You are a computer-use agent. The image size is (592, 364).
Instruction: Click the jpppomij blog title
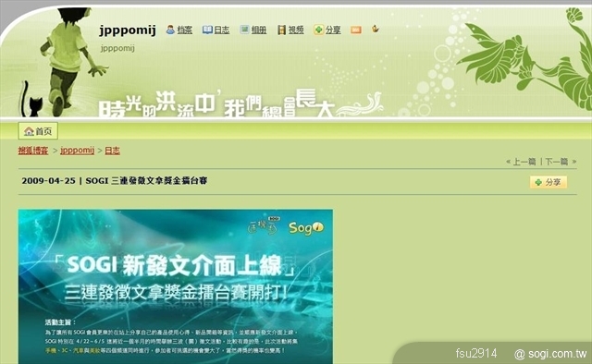pyautogui.click(x=128, y=30)
